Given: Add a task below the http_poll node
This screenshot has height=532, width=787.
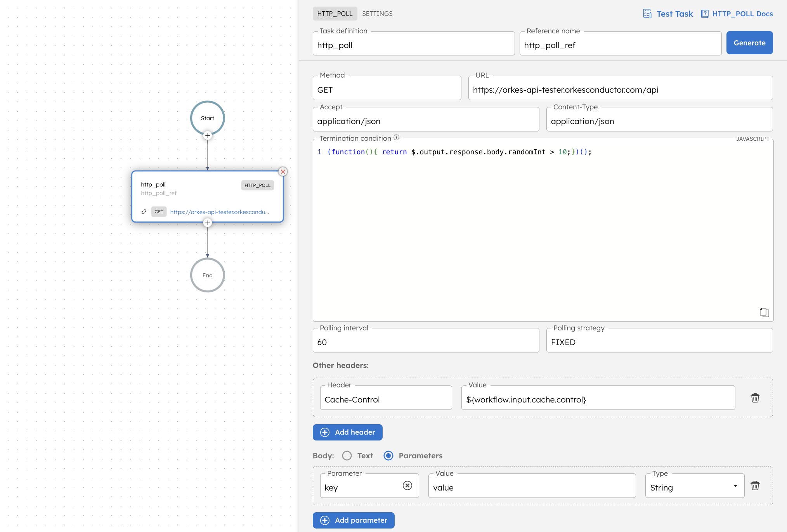Looking at the screenshot, I should [208, 223].
